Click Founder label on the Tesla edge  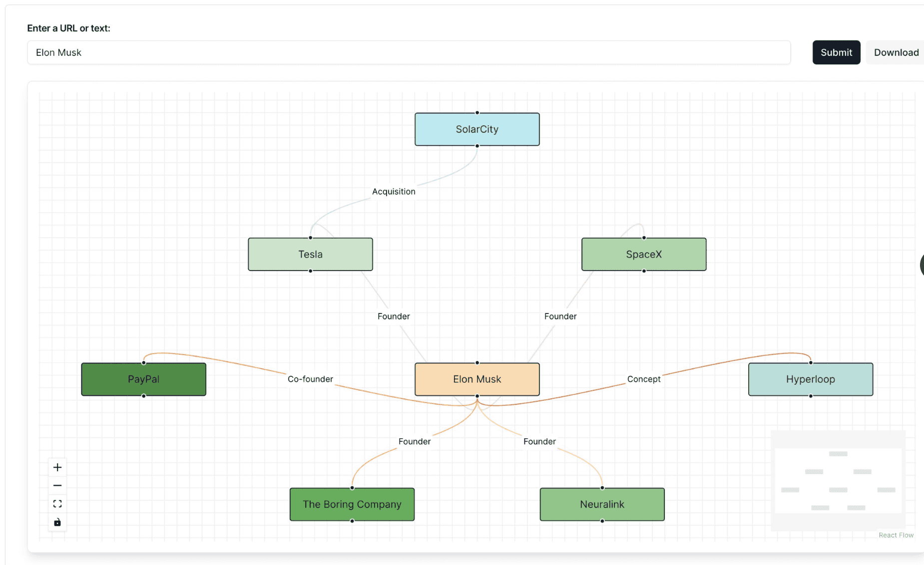pos(394,316)
